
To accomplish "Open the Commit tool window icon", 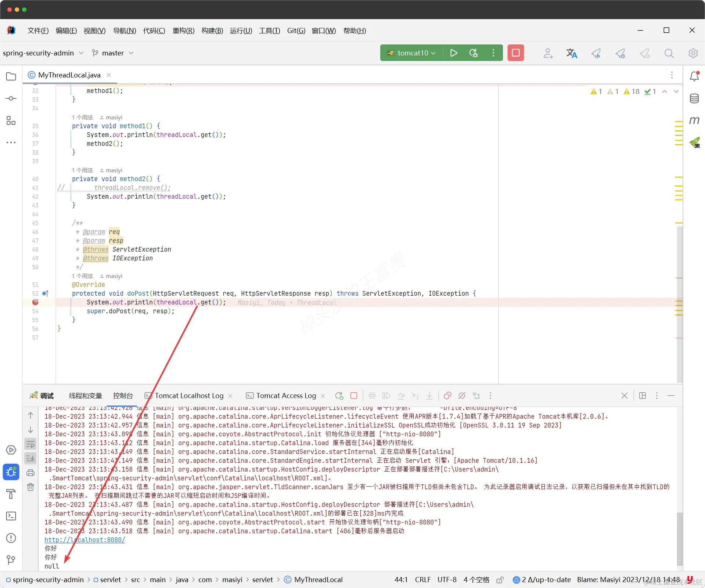I will click(x=11, y=98).
